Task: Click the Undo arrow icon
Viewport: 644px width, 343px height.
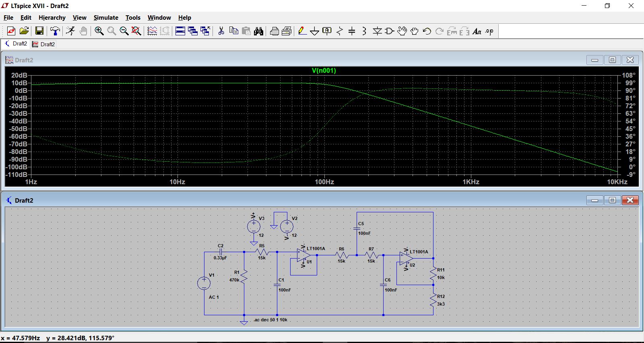Action: (x=427, y=31)
